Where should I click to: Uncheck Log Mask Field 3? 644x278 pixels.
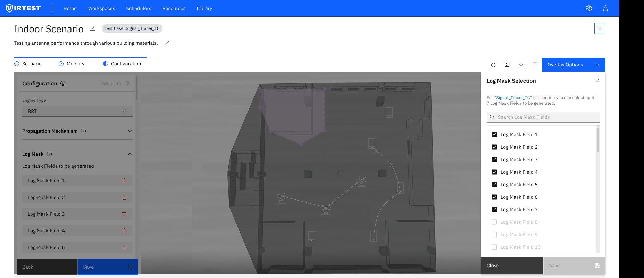tap(494, 160)
